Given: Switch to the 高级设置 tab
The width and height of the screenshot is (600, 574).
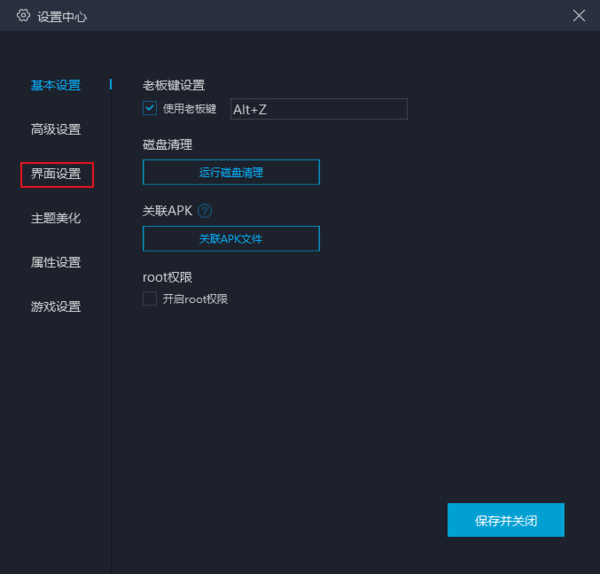Looking at the screenshot, I should (x=56, y=130).
